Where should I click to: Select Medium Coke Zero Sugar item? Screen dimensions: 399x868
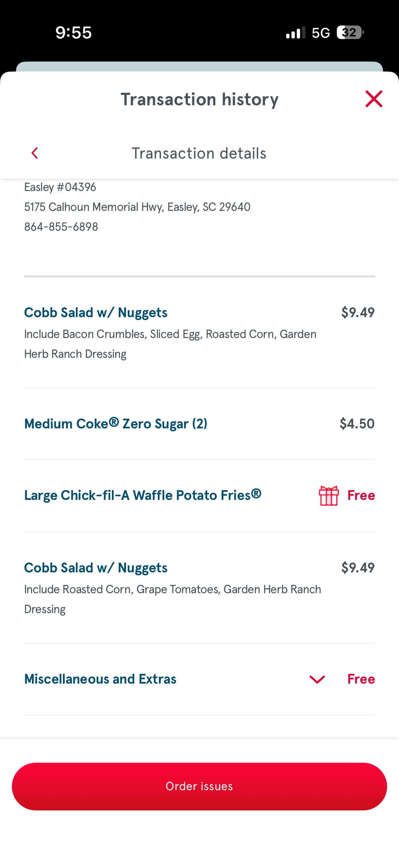(115, 423)
